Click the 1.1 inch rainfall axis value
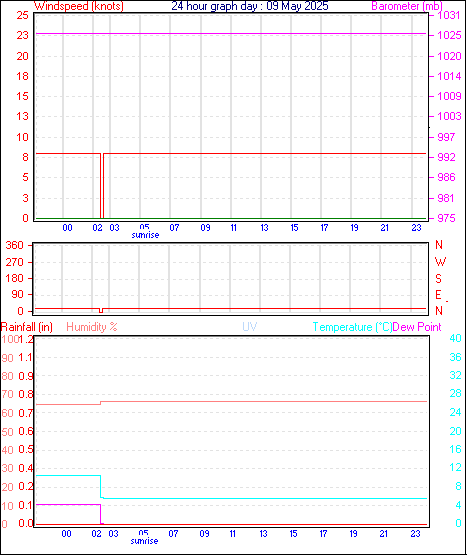Screen dimensions: 467x559 click(x=25, y=357)
